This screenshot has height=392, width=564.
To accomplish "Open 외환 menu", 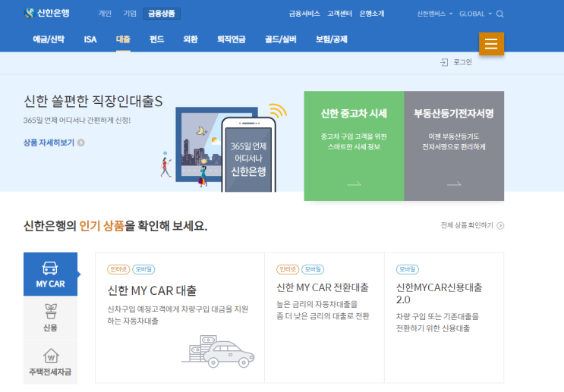I will (191, 39).
